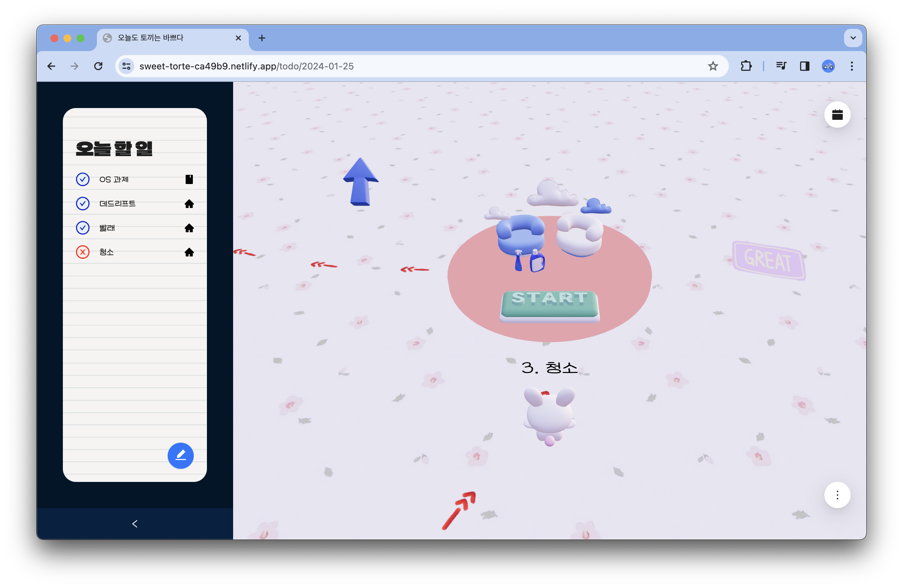
Task: Toggle the browser side panel
Action: click(x=804, y=66)
